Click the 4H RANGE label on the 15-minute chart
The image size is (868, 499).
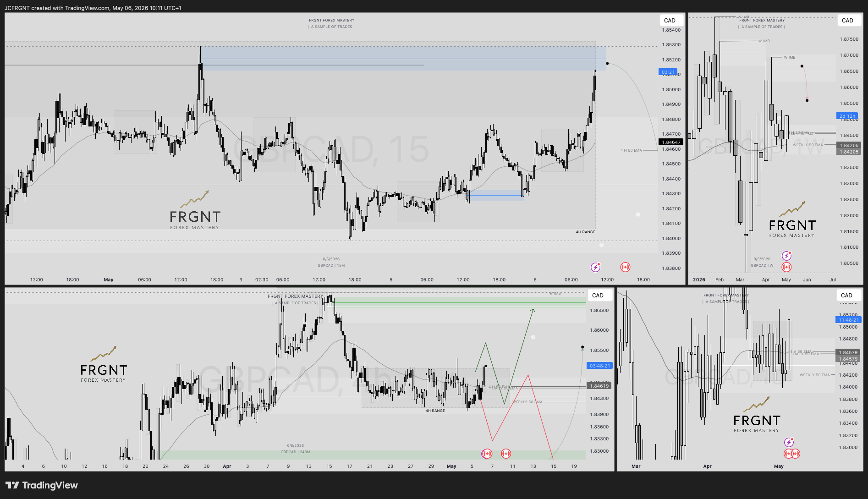pyautogui.click(x=585, y=232)
